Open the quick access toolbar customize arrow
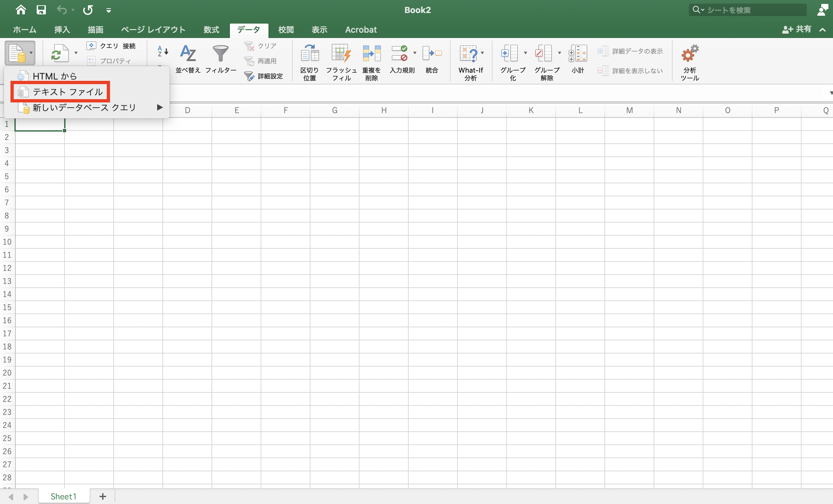 pos(108,10)
